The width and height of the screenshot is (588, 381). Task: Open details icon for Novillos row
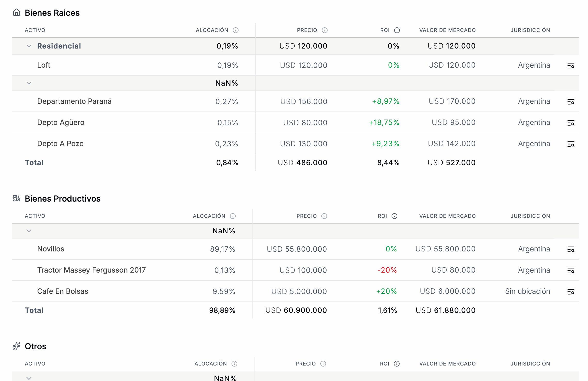click(x=571, y=249)
